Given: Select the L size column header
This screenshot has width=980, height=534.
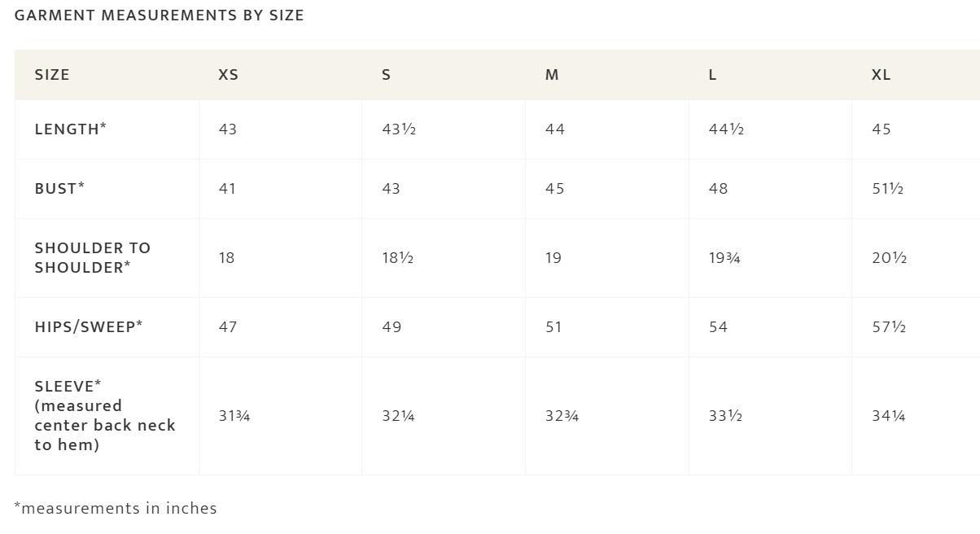Looking at the screenshot, I should pyautogui.click(x=712, y=75).
